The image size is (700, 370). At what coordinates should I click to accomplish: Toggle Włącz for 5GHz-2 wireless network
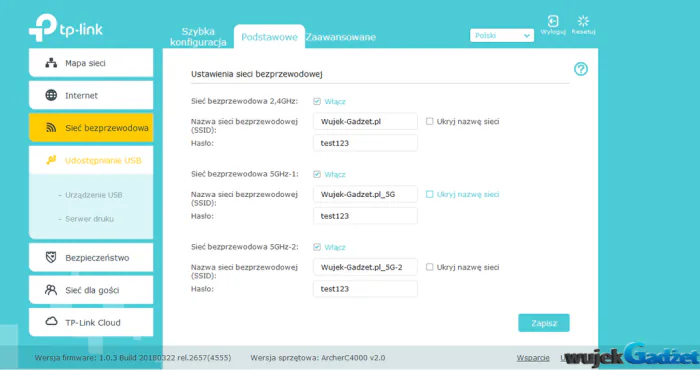(x=317, y=247)
